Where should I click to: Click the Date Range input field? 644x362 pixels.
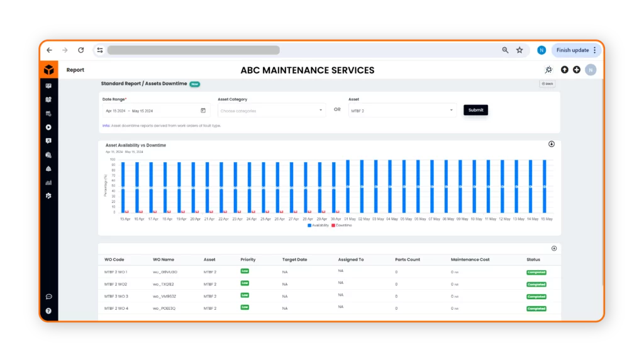[156, 111]
